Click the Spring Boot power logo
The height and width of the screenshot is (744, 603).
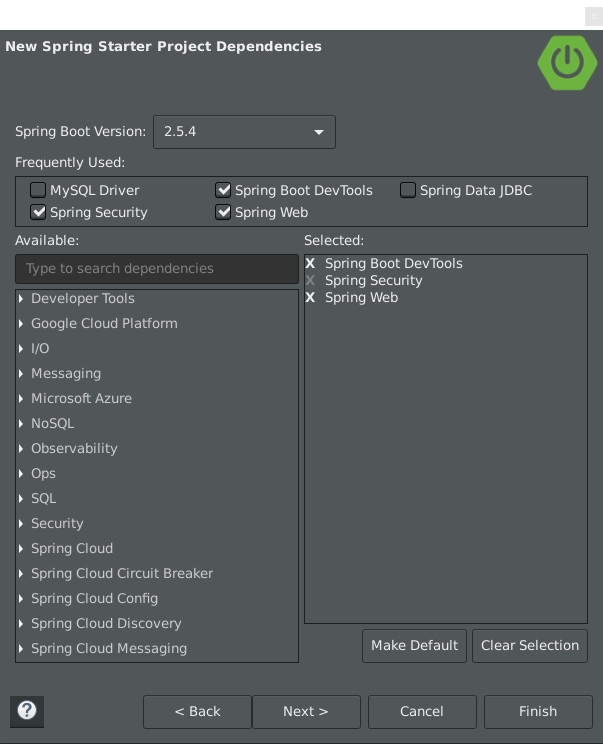click(567, 63)
